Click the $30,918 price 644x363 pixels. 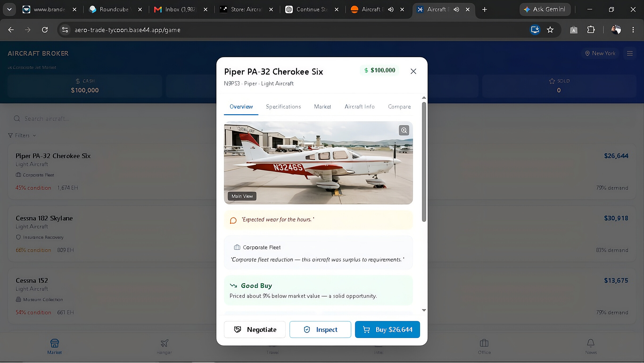point(616,218)
